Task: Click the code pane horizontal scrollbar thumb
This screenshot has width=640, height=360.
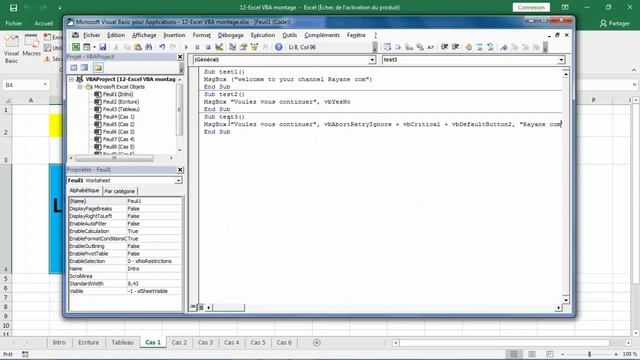Action: (x=229, y=307)
